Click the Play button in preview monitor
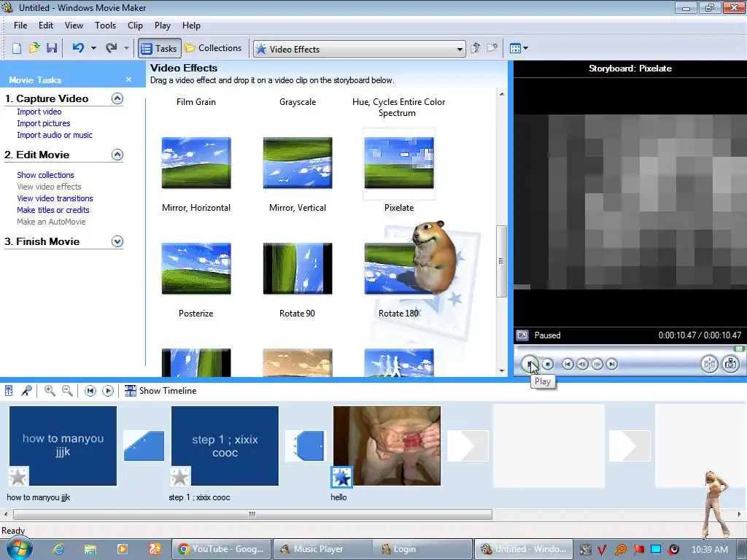747x560 pixels. [530, 365]
